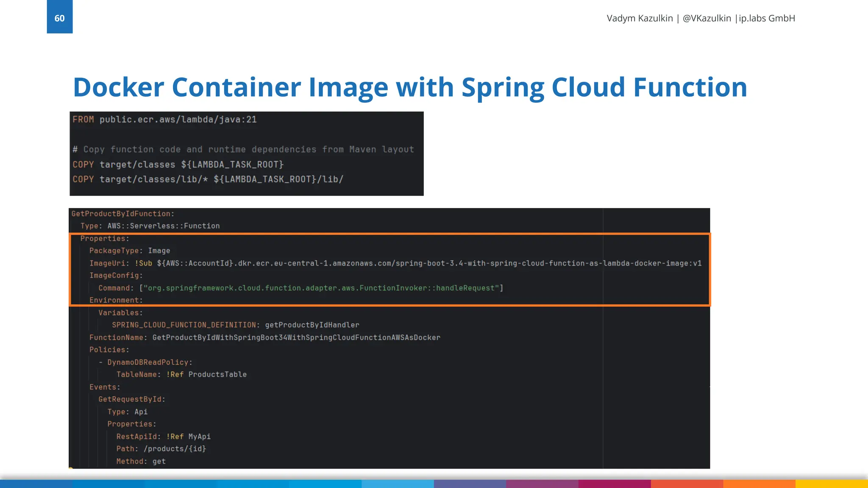The image size is (868, 488).
Task: Select the COPY target/classes instruction
Action: 178,164
